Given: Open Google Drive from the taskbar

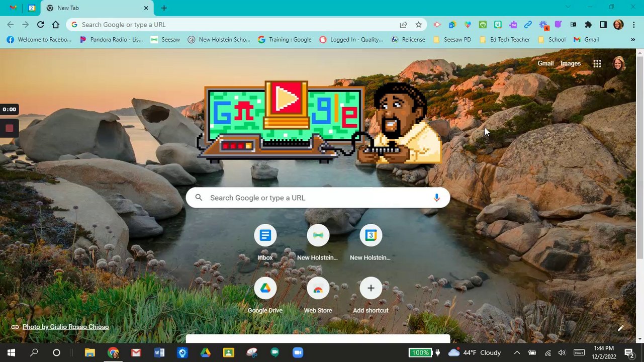Looking at the screenshot, I should coord(205,352).
